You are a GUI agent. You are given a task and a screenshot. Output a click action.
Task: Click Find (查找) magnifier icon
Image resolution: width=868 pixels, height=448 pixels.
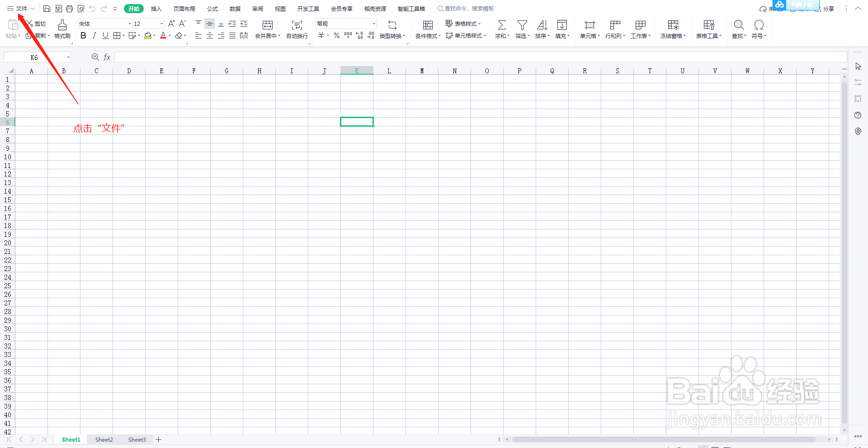[739, 25]
